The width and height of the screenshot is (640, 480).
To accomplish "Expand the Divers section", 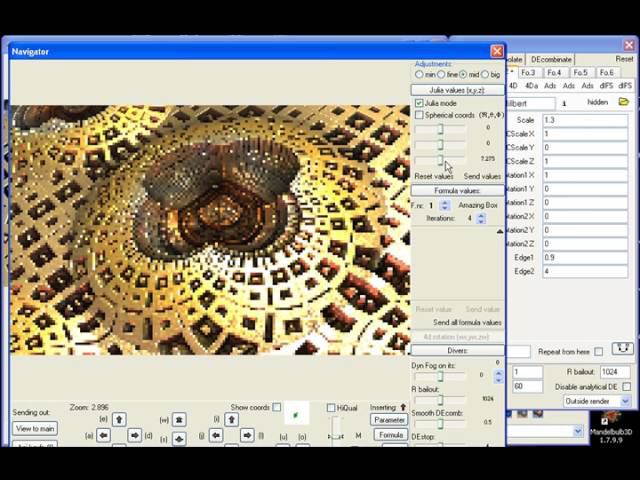I will (x=457, y=351).
